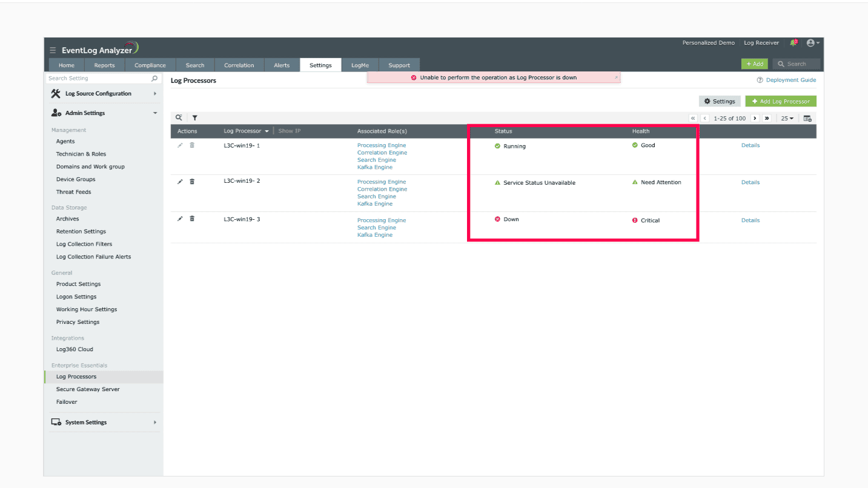Screen dimensions: 868x488
Task: Select Log Processors in the sidebar
Action: (104, 377)
